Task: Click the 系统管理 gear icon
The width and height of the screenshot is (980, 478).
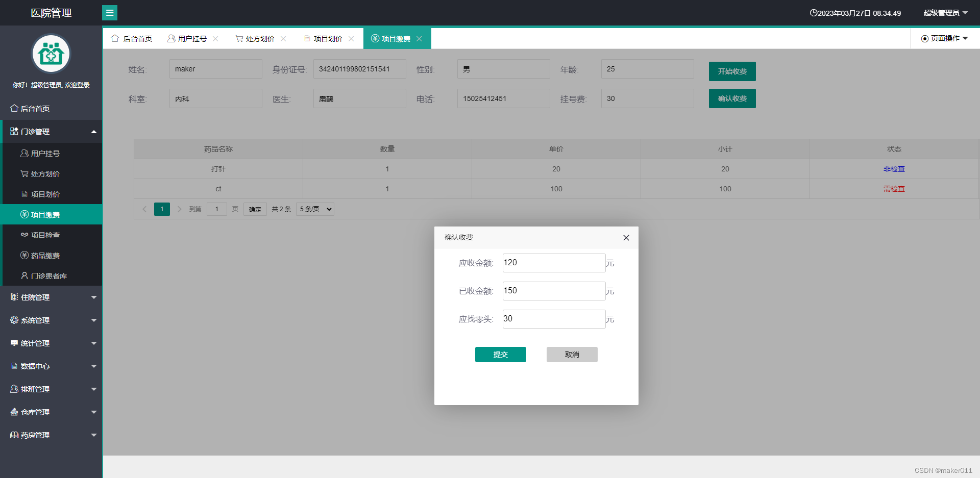Action: point(14,320)
